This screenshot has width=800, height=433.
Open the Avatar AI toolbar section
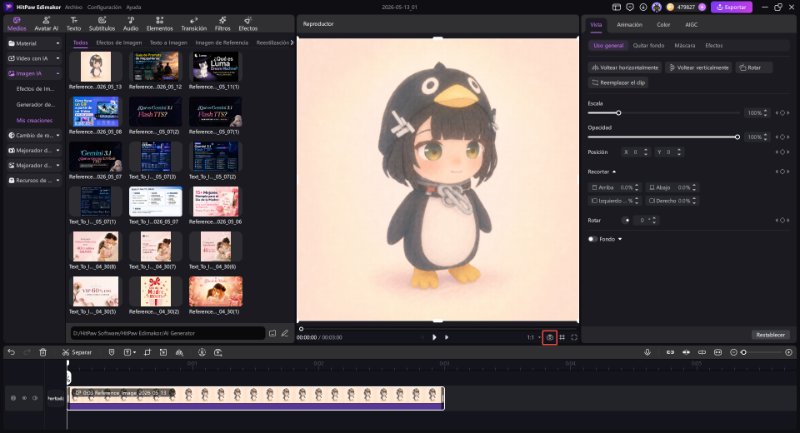coord(46,24)
